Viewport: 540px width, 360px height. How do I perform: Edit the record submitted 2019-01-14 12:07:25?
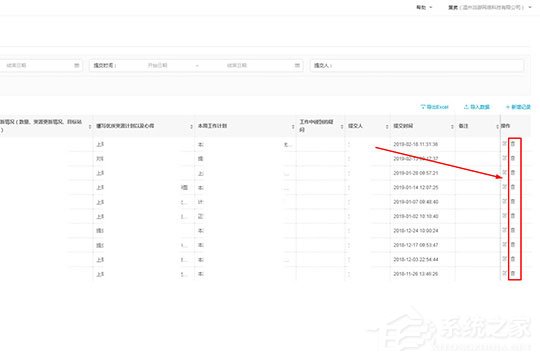pos(505,187)
